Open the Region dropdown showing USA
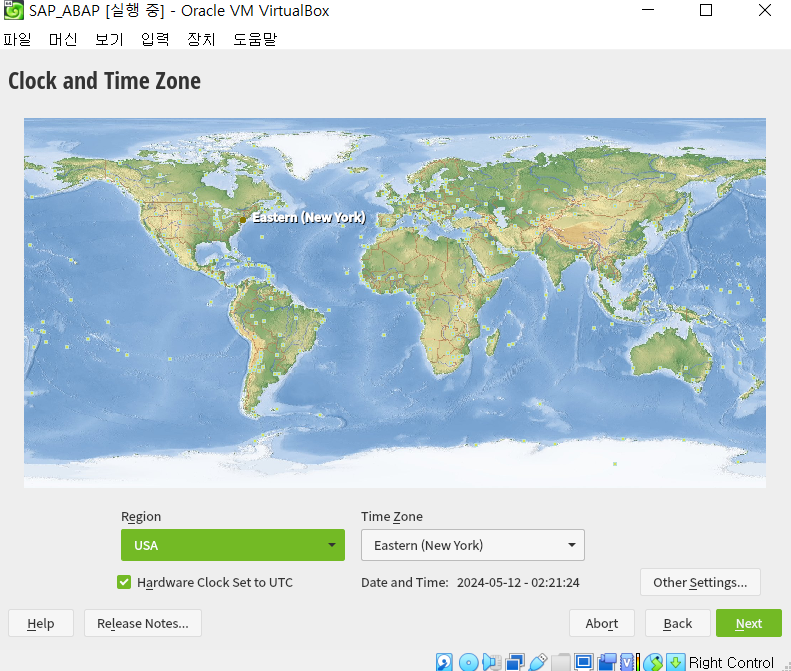 [x=233, y=545]
